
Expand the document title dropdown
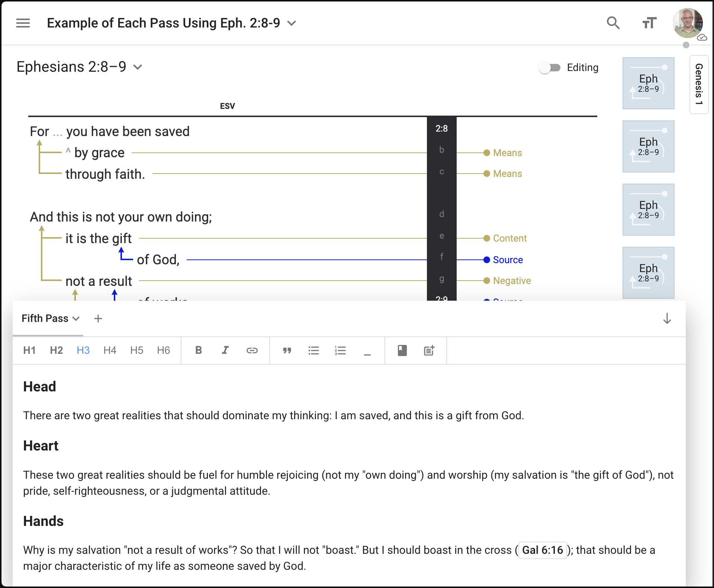tap(292, 23)
